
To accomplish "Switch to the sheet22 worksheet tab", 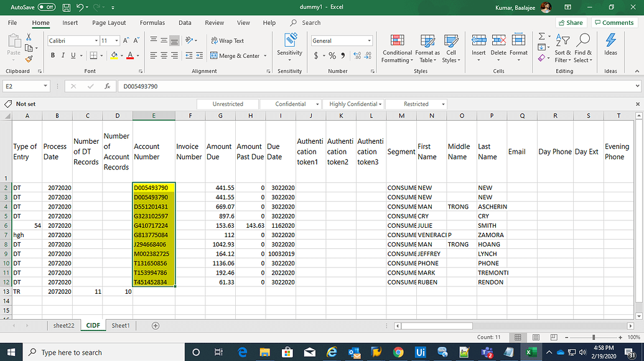I will (x=63, y=326).
